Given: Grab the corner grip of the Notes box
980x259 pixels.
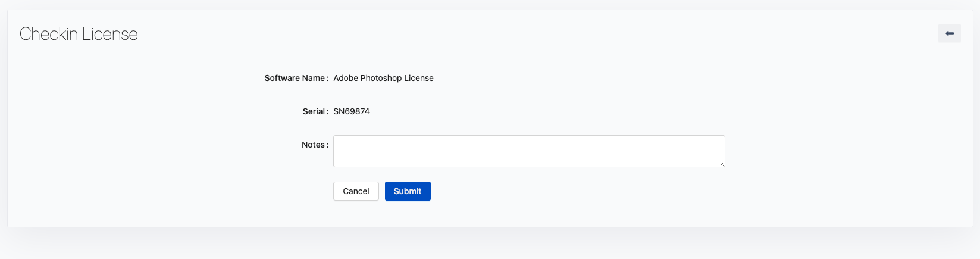Looking at the screenshot, I should (722, 164).
